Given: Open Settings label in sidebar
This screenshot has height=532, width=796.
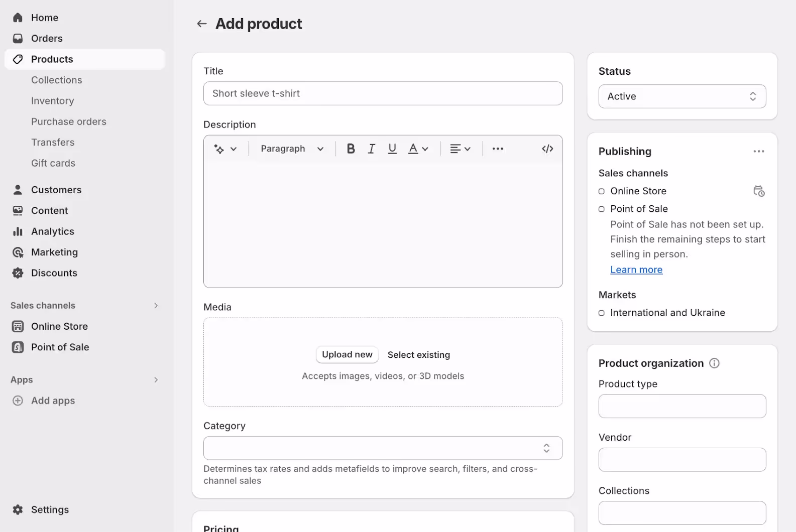Looking at the screenshot, I should pyautogui.click(x=50, y=509).
